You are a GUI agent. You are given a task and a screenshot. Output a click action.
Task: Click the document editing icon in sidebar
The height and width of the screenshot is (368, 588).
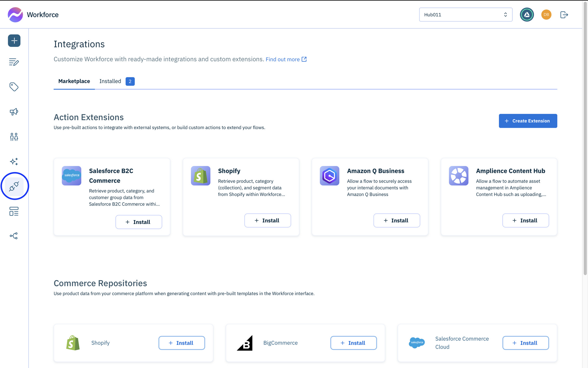click(14, 62)
